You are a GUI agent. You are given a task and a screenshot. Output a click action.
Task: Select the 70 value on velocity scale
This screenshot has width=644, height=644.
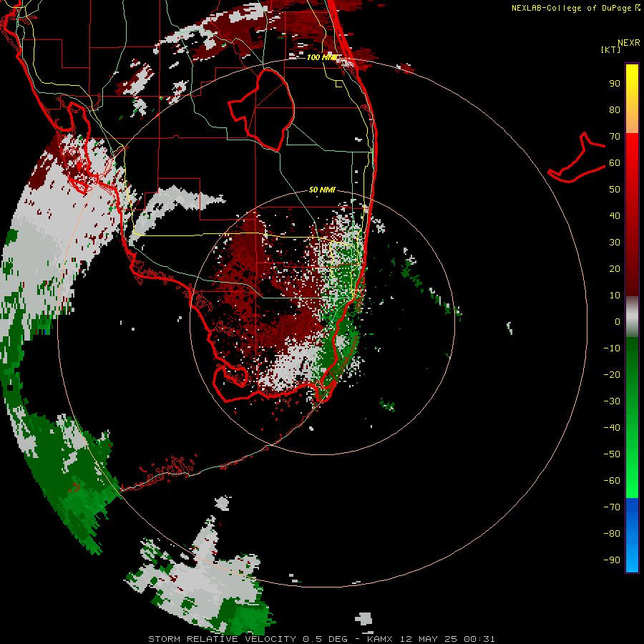615,137
